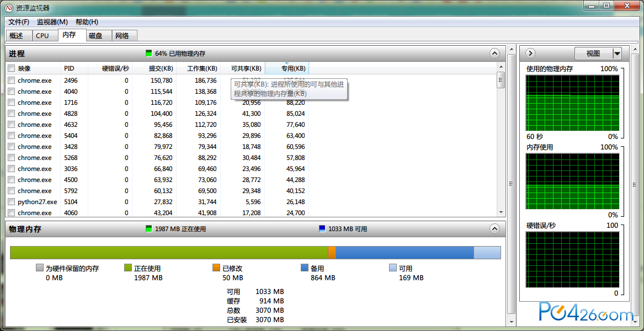Image resolution: width=644 pixels, height=331 pixels.
Task: Click the 硬错误/秒 graph
Action: point(572,260)
